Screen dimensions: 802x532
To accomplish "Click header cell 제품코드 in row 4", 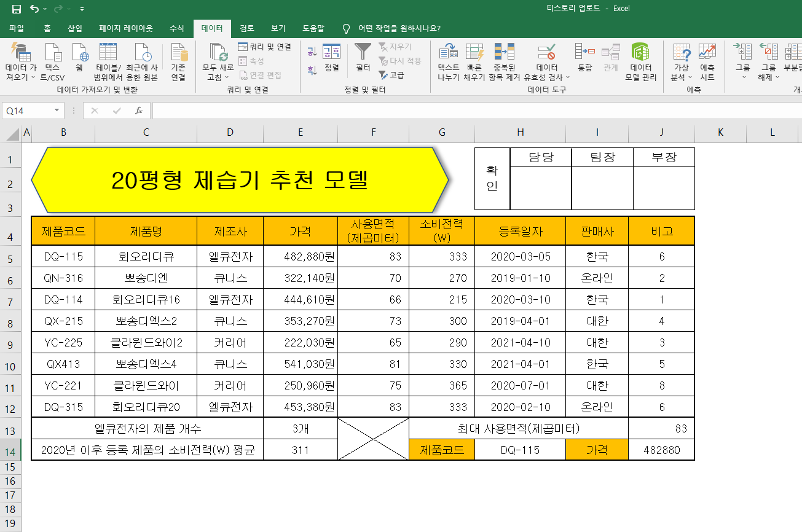I will click(x=63, y=231).
